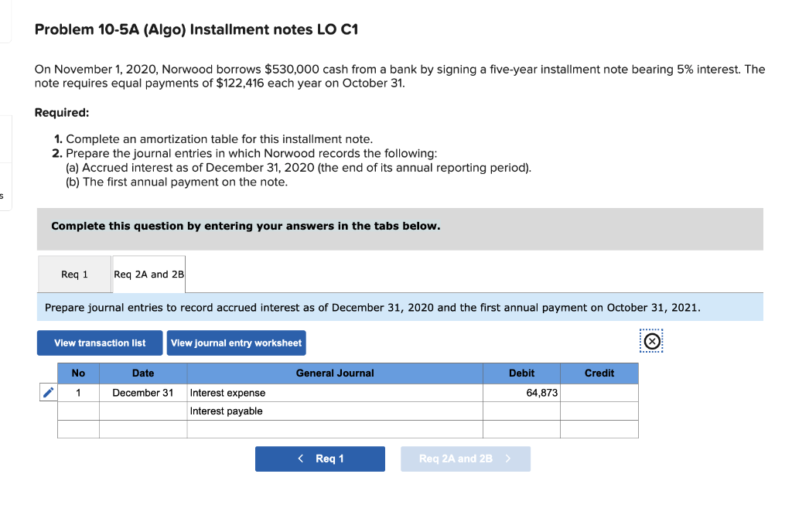Viewport: 792px width, 532px height.
Task: Open View journal entry worksheet
Action: [x=236, y=343]
